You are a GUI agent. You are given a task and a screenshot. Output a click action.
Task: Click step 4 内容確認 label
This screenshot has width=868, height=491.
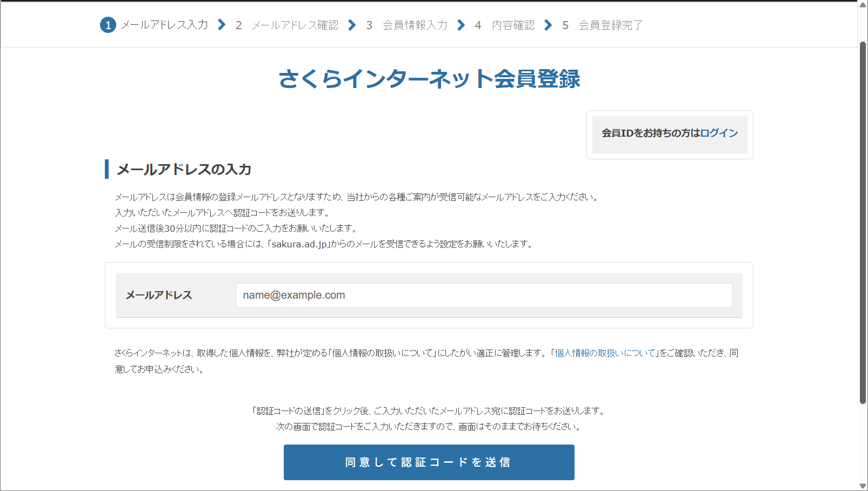[x=513, y=25]
